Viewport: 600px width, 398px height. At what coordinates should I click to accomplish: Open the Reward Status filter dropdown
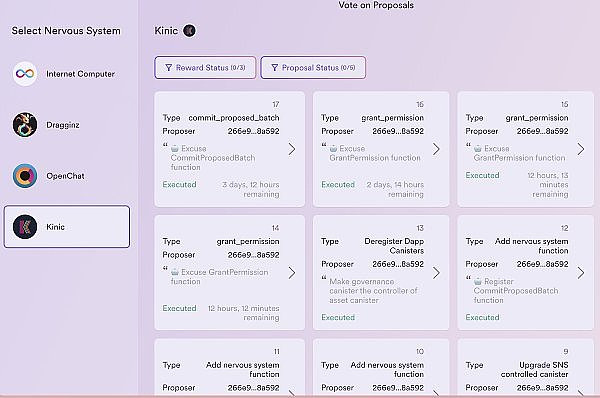click(x=205, y=68)
